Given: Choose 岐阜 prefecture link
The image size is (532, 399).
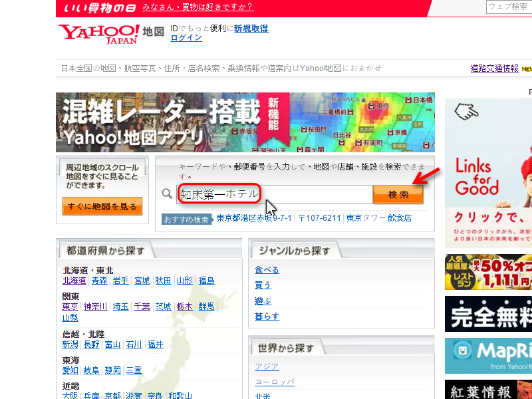Looking at the screenshot, I should (x=92, y=370).
